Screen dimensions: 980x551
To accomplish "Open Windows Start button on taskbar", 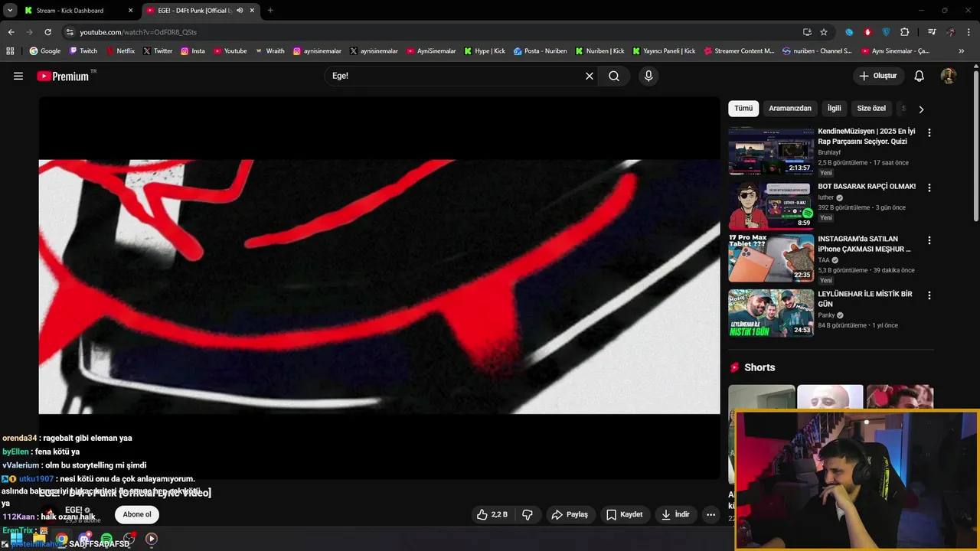I will coord(16,539).
